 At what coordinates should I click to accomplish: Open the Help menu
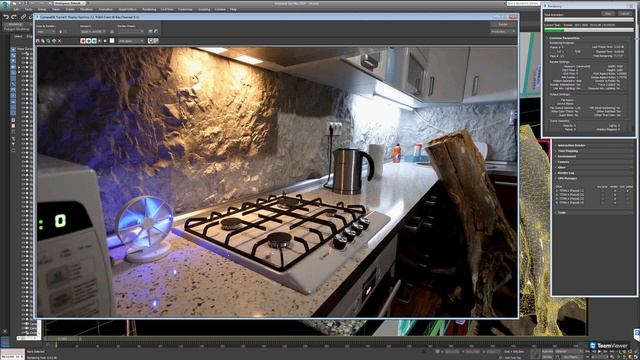[x=233, y=9]
